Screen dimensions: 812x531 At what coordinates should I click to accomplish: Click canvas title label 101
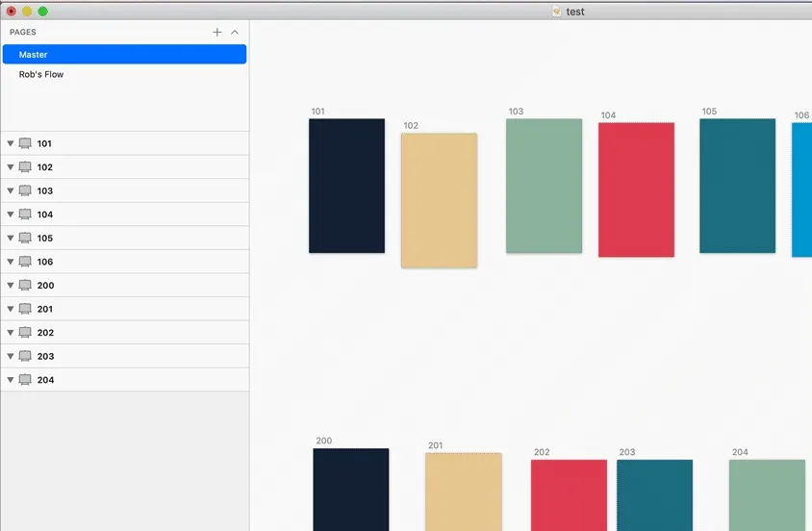[x=317, y=112]
